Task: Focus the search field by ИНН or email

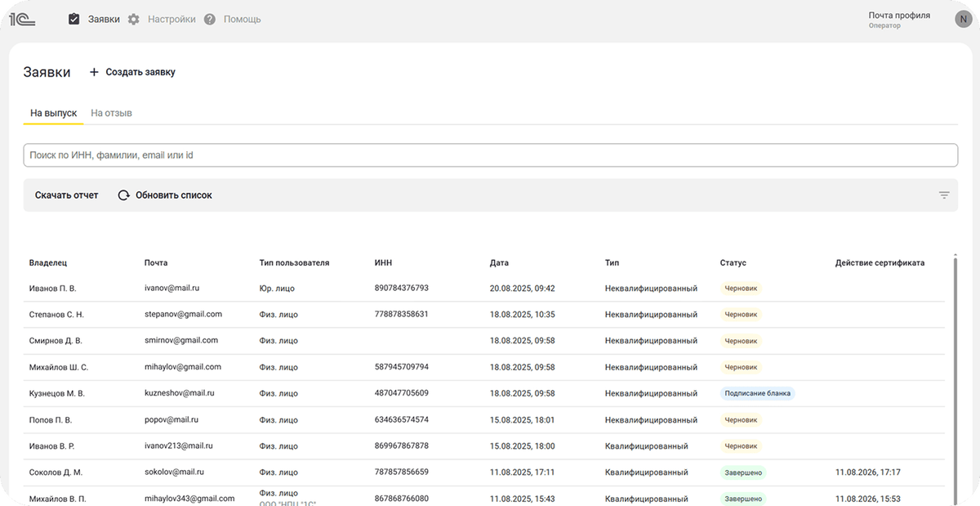Action: coord(490,155)
